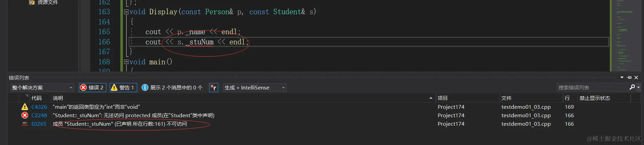Image resolution: width=644 pixels, height=145 pixels.
Task: Collapse the Display function at line 163
Action: click(126, 12)
